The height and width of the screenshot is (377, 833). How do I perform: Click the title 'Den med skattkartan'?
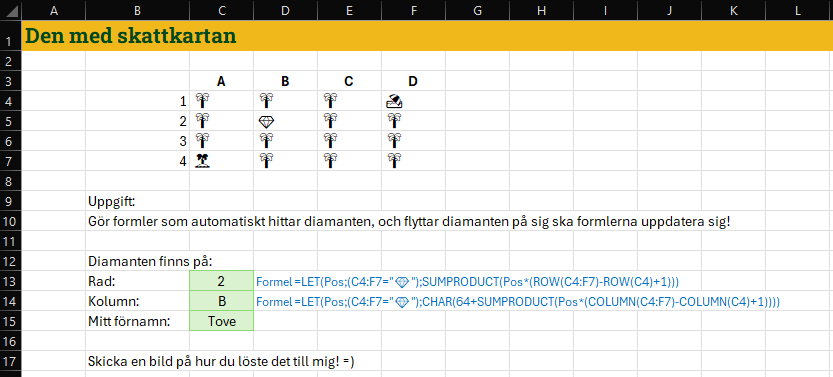click(x=131, y=36)
